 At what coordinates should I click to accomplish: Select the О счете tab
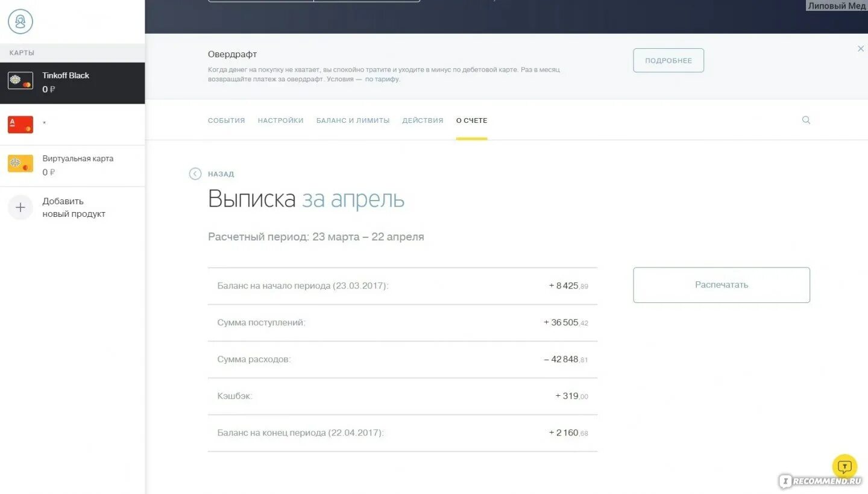(471, 120)
